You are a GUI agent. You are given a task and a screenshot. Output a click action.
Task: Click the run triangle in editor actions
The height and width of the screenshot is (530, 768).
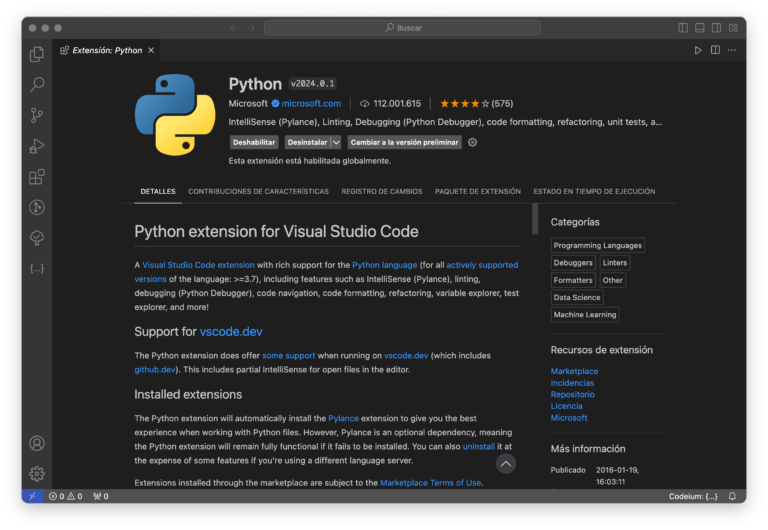(x=698, y=50)
